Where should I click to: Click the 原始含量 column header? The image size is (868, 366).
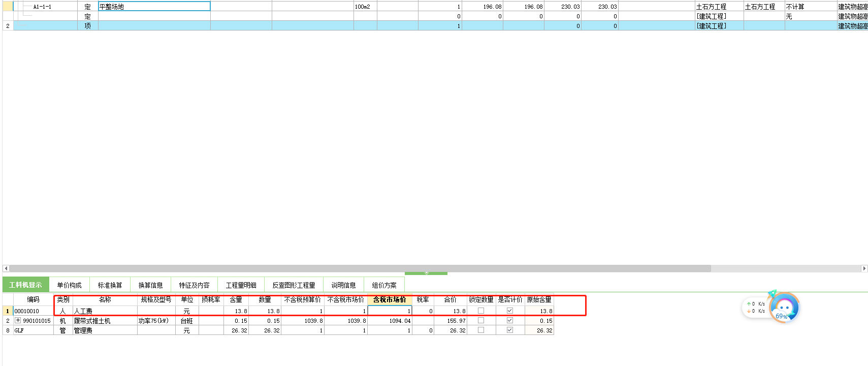pyautogui.click(x=539, y=299)
